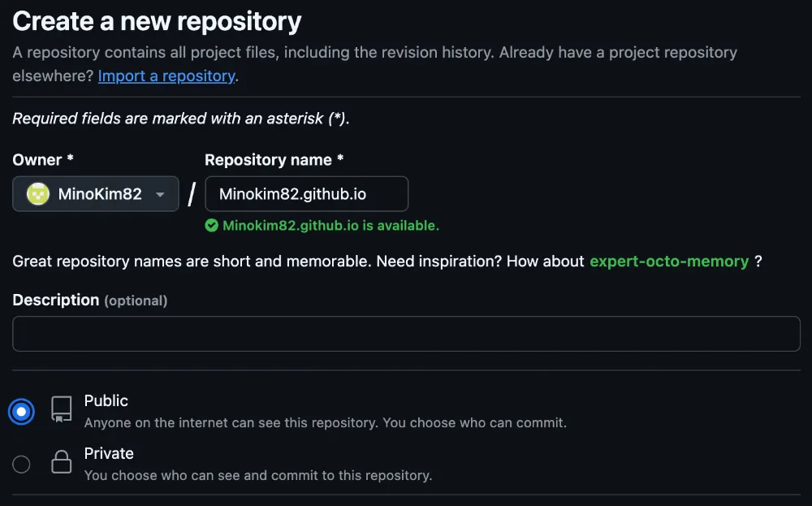Open the Owner dropdown arrow
The height and width of the screenshot is (506, 812).
point(160,194)
